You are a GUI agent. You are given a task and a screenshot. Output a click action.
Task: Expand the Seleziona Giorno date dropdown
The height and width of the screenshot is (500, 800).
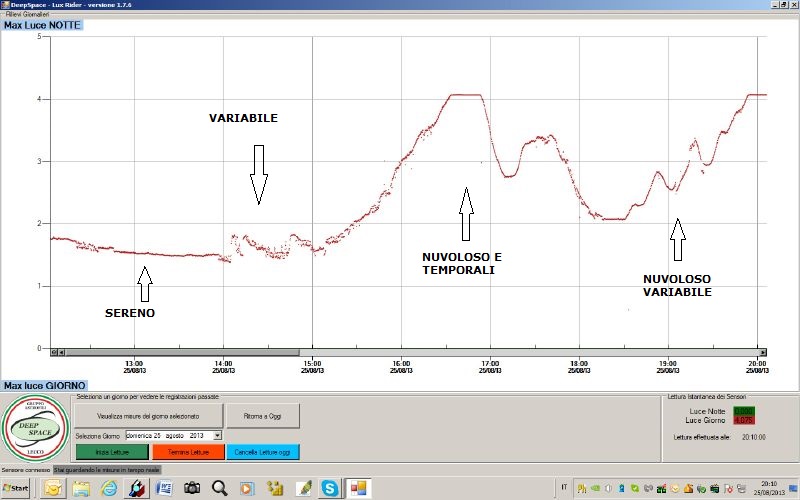(x=217, y=436)
